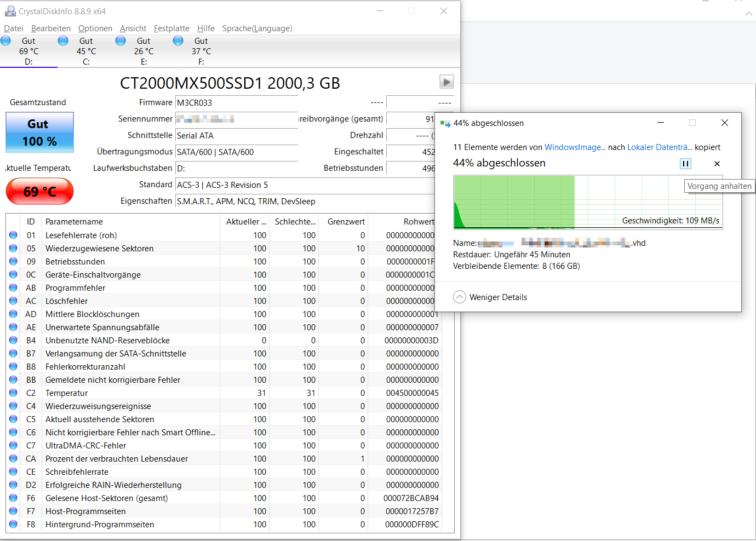
Task: Select the Aktuell ausstehende Sektoren row
Action: 224,419
